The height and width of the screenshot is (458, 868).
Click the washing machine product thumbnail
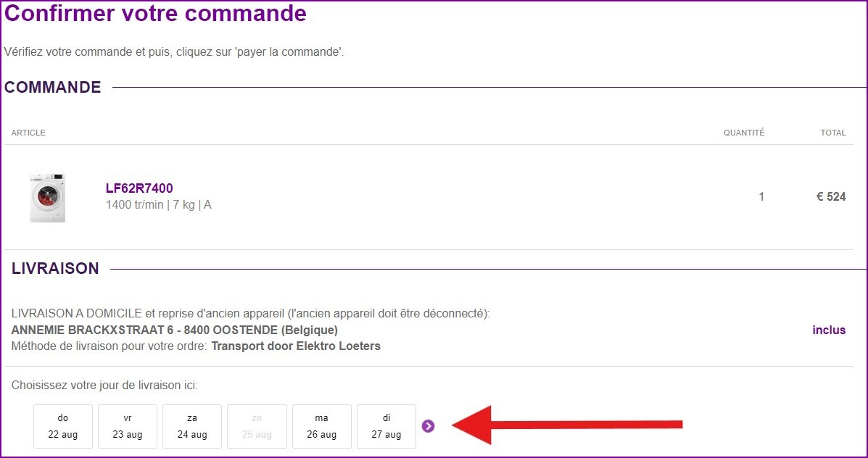click(48, 197)
